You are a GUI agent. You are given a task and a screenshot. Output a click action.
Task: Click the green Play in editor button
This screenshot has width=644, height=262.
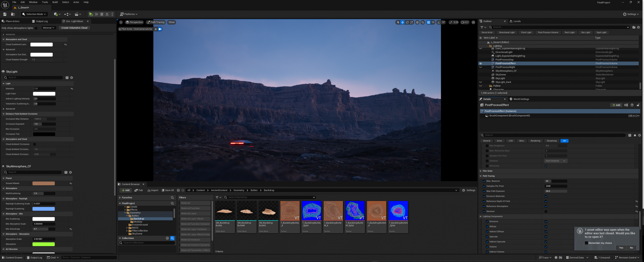(91, 14)
